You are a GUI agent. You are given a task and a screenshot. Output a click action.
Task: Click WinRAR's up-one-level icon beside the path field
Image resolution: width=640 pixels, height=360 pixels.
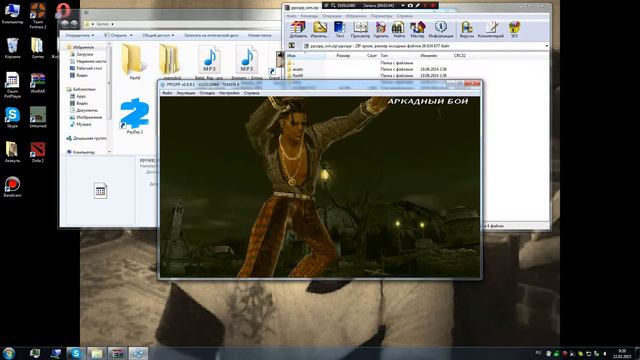coord(292,46)
